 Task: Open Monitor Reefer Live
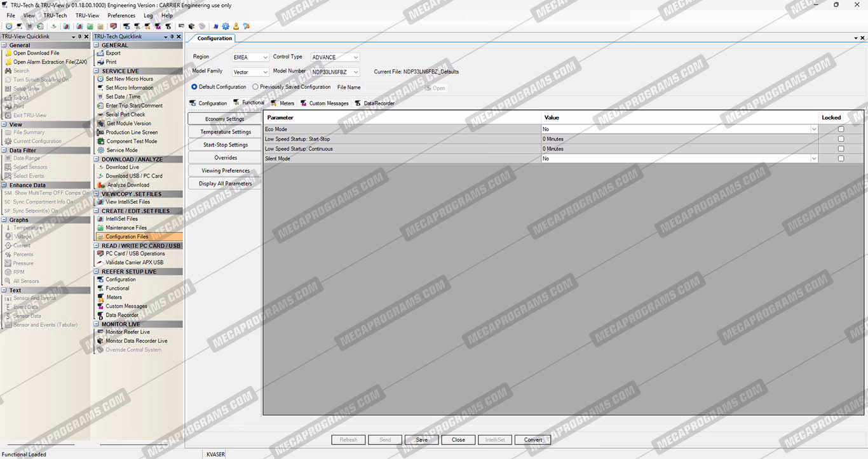click(x=128, y=332)
